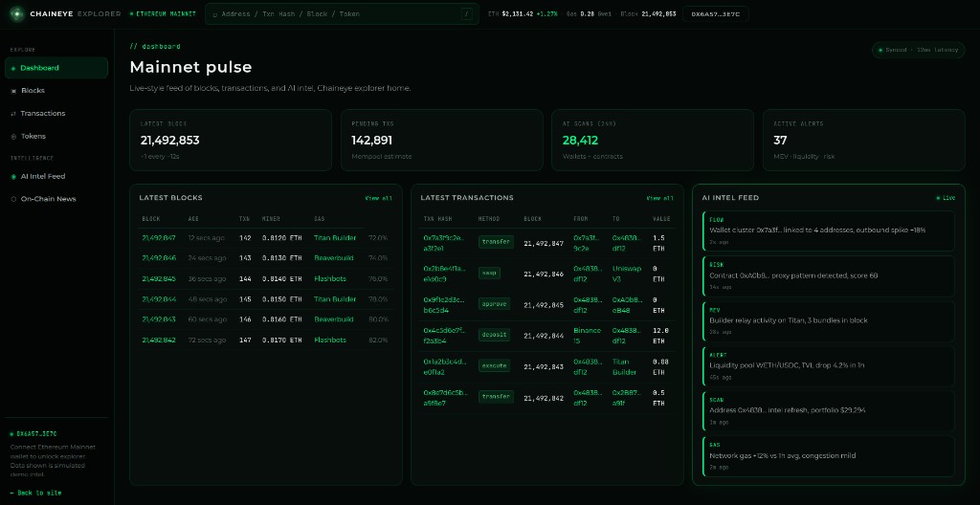This screenshot has height=505, width=980.
Task: Open transaction hash 0x1a2b3c4d…e0f1a2
Action: pyautogui.click(x=444, y=367)
